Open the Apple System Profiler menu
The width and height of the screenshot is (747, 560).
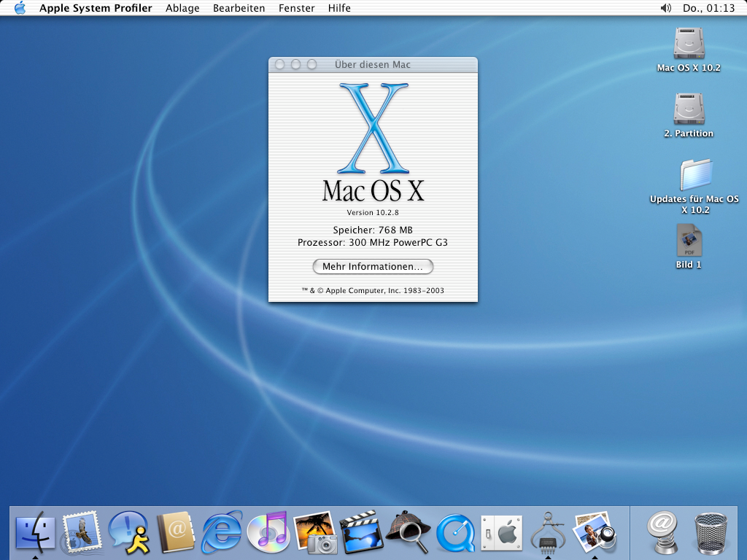(x=96, y=8)
